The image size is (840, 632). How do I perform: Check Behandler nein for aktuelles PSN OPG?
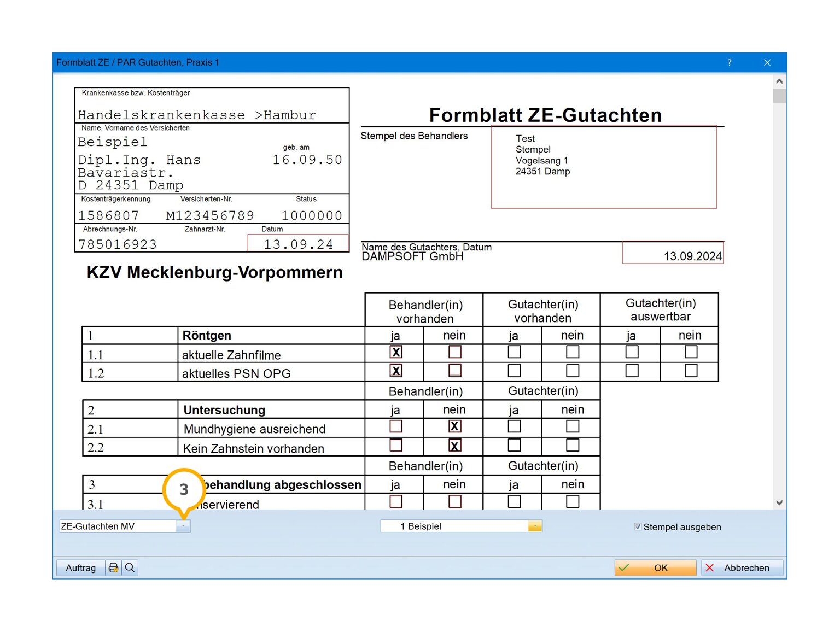(455, 371)
